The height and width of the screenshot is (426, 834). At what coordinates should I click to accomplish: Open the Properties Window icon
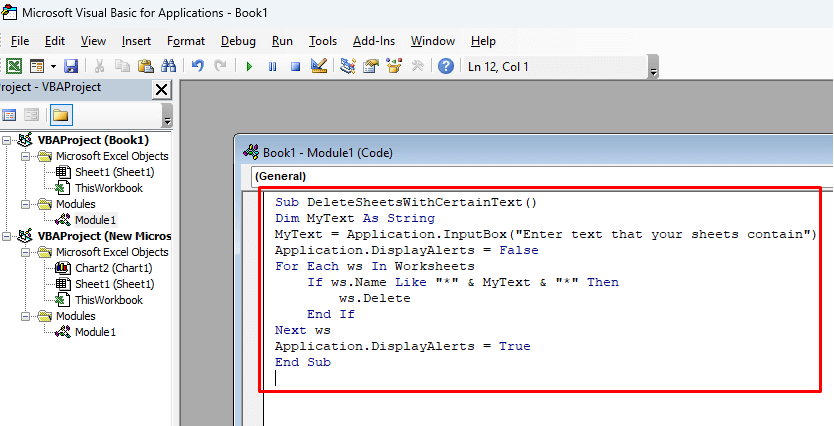[371, 66]
